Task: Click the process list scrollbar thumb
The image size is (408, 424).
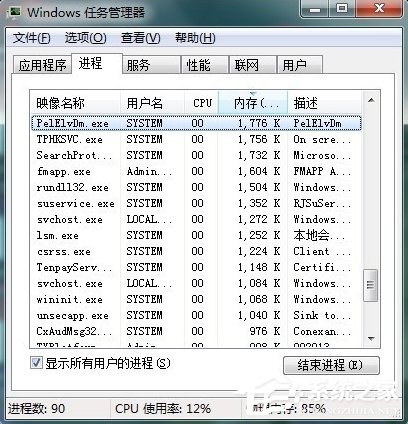Action: click(x=371, y=285)
